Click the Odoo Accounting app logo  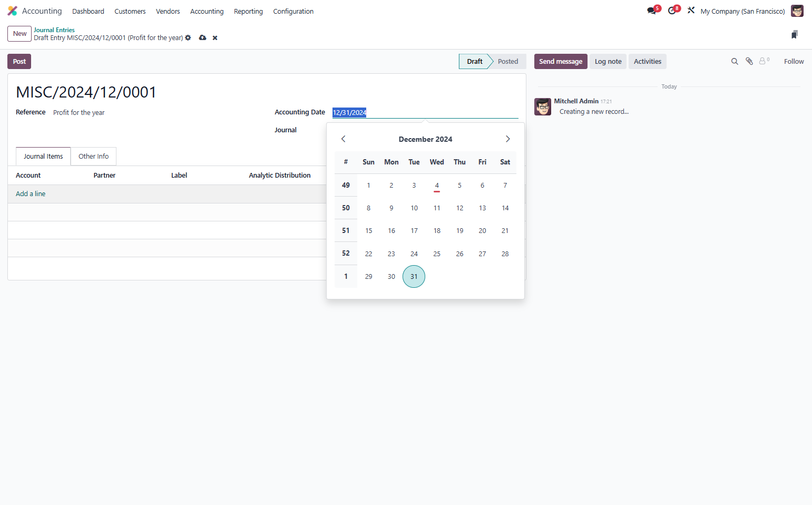(x=12, y=11)
